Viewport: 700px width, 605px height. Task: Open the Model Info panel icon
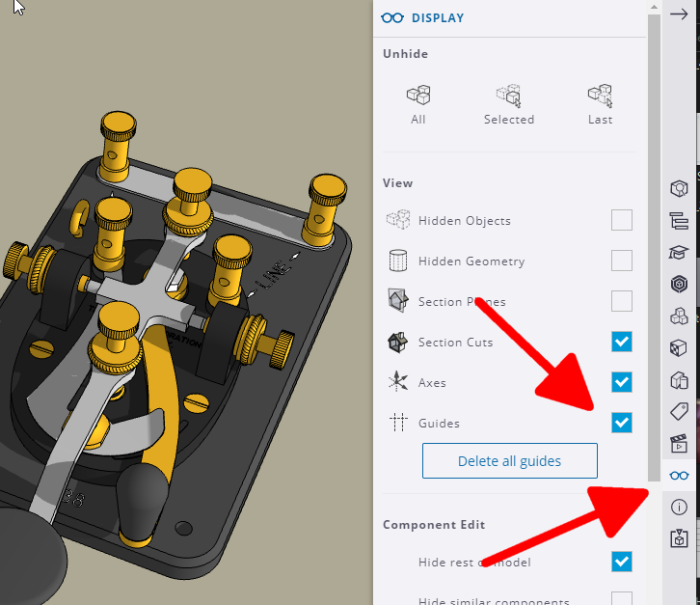[679, 508]
